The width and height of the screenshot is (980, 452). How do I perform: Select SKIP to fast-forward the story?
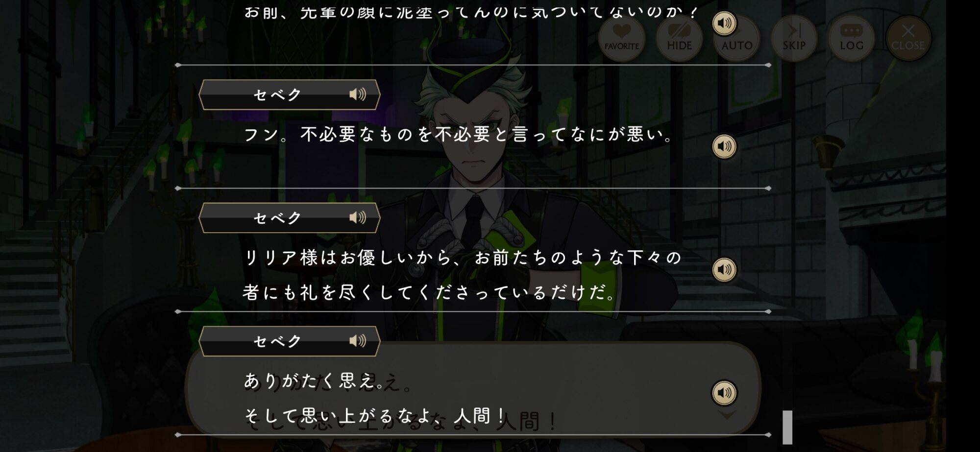click(x=794, y=38)
